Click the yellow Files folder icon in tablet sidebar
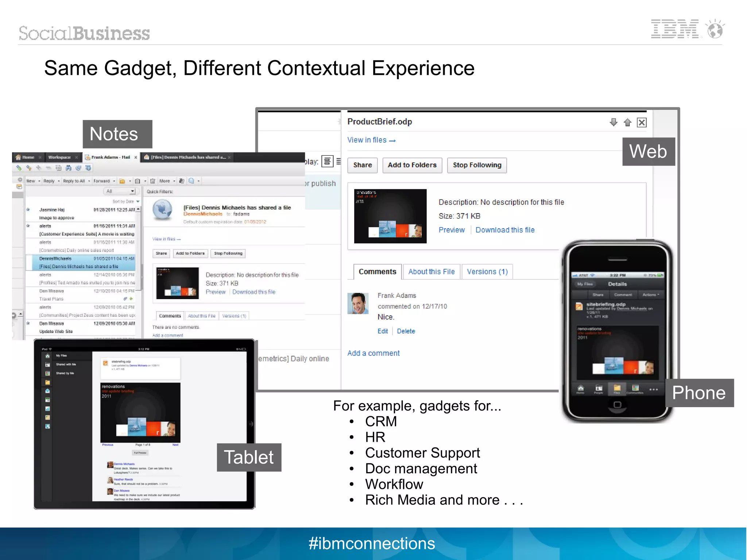 pos(47,382)
